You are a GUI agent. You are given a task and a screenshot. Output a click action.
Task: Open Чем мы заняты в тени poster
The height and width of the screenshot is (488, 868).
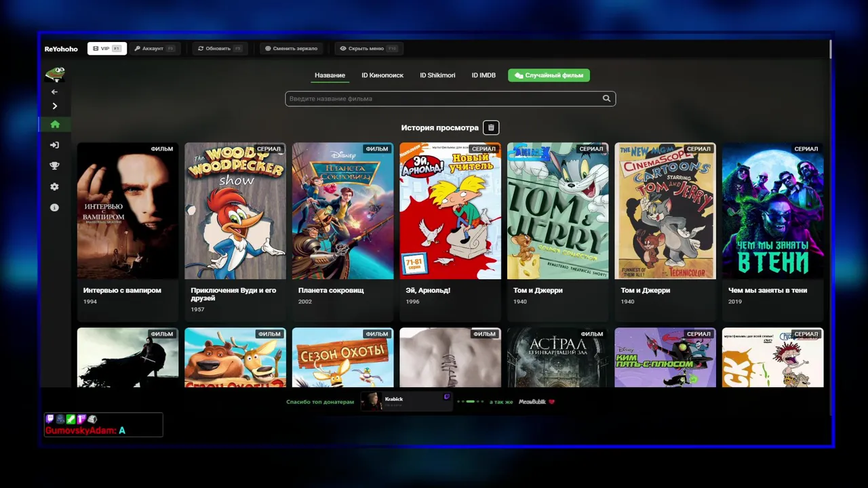(x=773, y=211)
